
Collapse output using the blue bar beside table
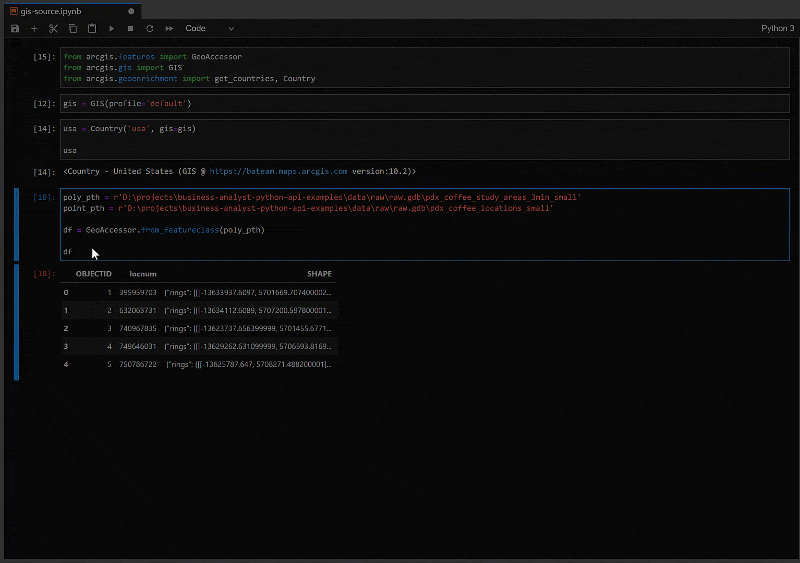pos(17,322)
